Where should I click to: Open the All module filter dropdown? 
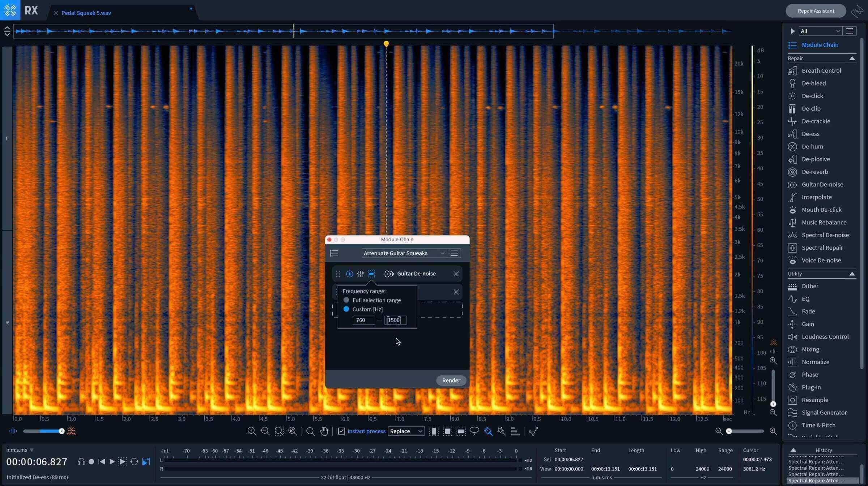pyautogui.click(x=820, y=31)
